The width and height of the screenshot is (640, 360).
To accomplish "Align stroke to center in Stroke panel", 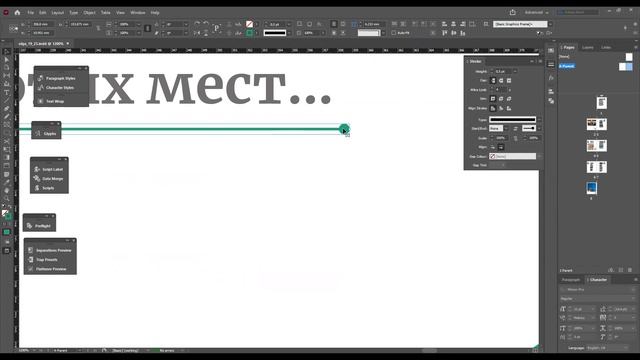I will 493,108.
